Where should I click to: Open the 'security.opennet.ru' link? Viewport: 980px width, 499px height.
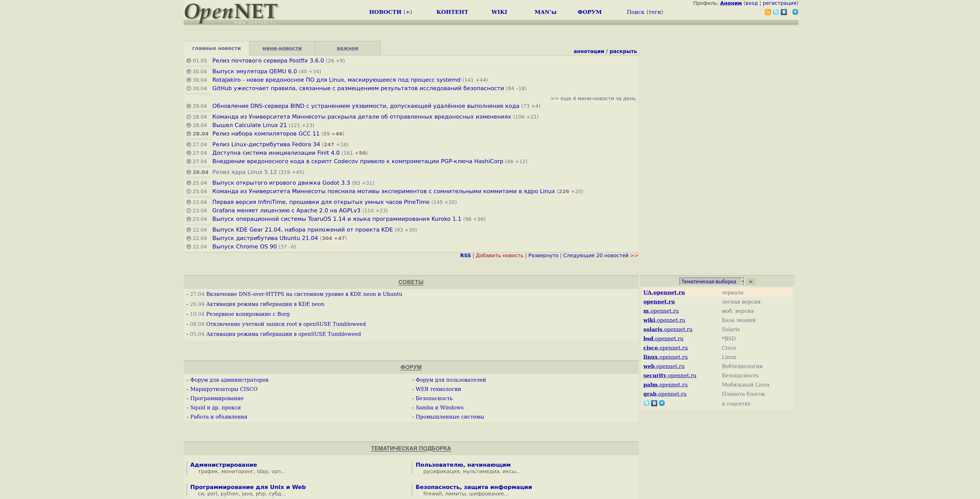(670, 375)
